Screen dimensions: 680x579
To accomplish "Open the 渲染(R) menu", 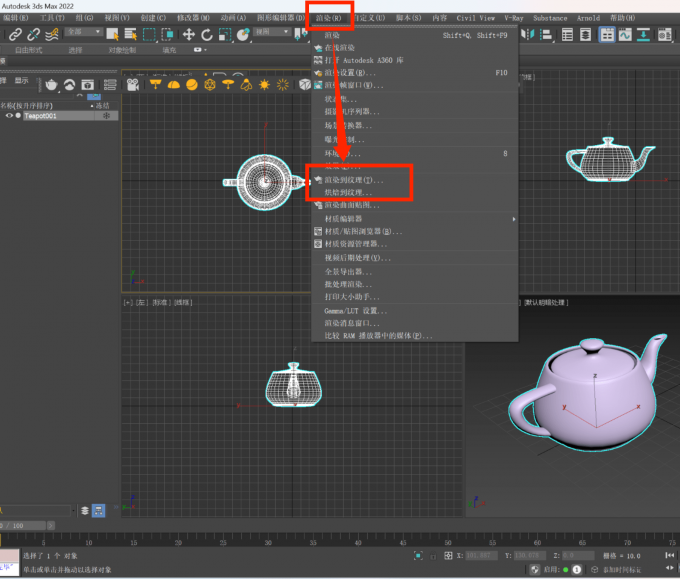I will click(x=328, y=18).
